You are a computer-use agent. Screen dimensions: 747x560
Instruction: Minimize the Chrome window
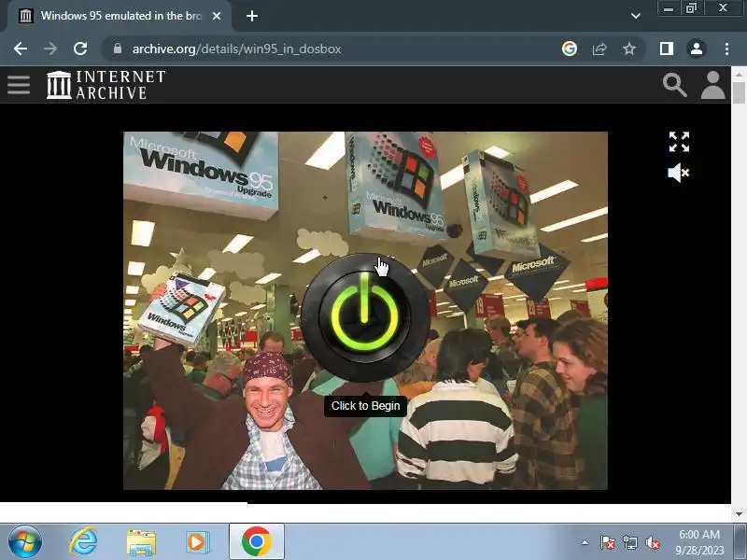click(x=669, y=8)
